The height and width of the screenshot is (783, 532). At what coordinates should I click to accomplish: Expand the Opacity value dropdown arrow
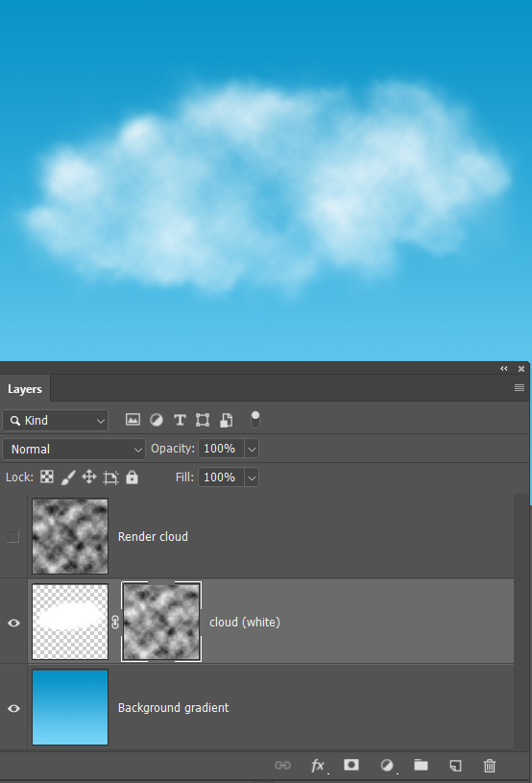(252, 449)
